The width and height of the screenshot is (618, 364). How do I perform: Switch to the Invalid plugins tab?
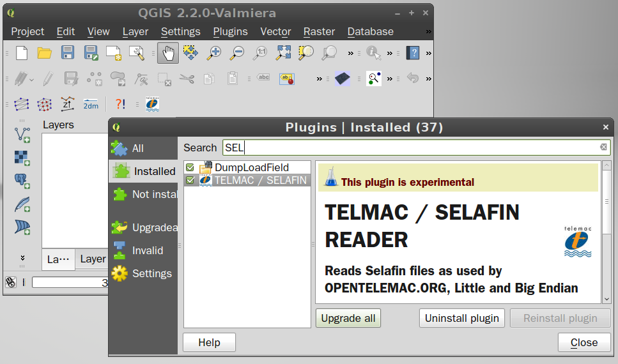(x=143, y=250)
